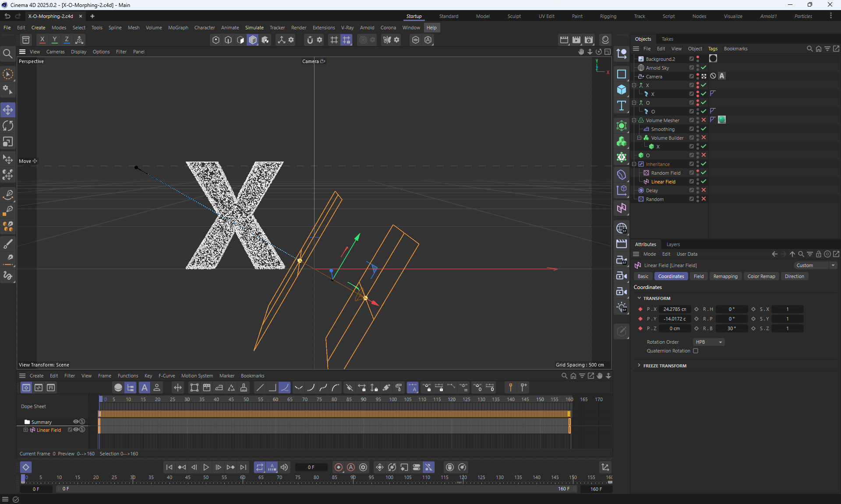This screenshot has width=841, height=504.
Task: Enable the Delay effector red cross toggle
Action: 703,190
